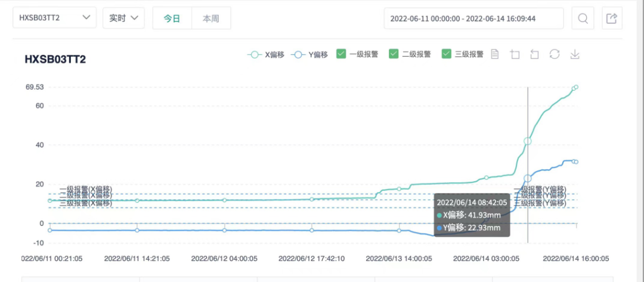This screenshot has width=644, height=282.
Task: Click tooltip timestamp 2022/06/14 08:42:05
Action: [472, 202]
